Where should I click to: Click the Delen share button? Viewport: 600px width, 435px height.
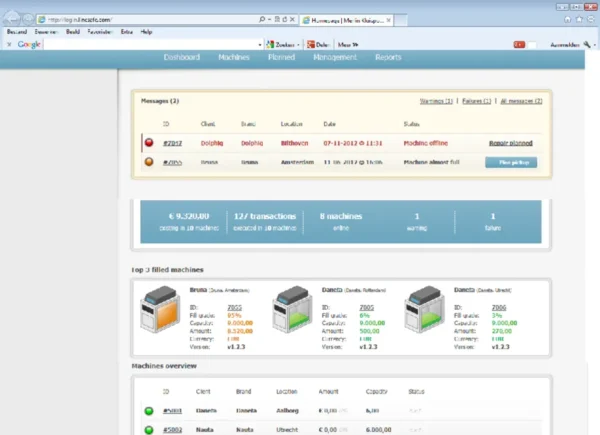pos(318,45)
